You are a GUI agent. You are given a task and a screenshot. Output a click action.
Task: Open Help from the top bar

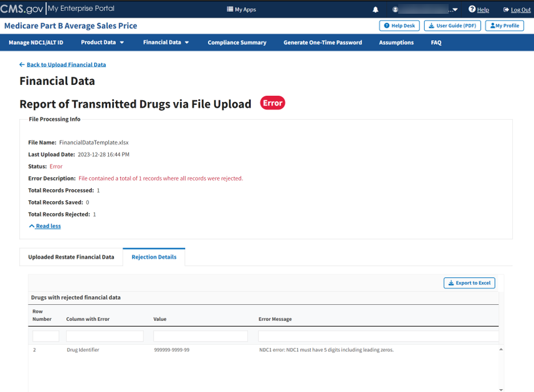click(x=478, y=10)
